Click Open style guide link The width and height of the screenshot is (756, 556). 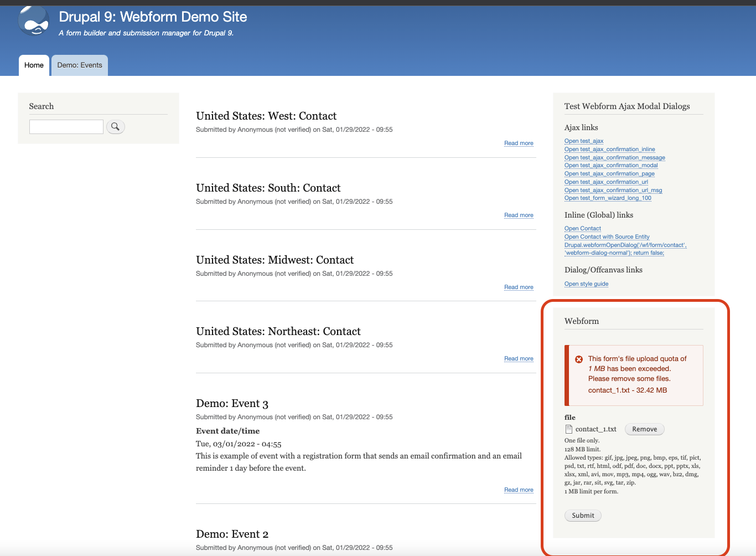(x=586, y=284)
